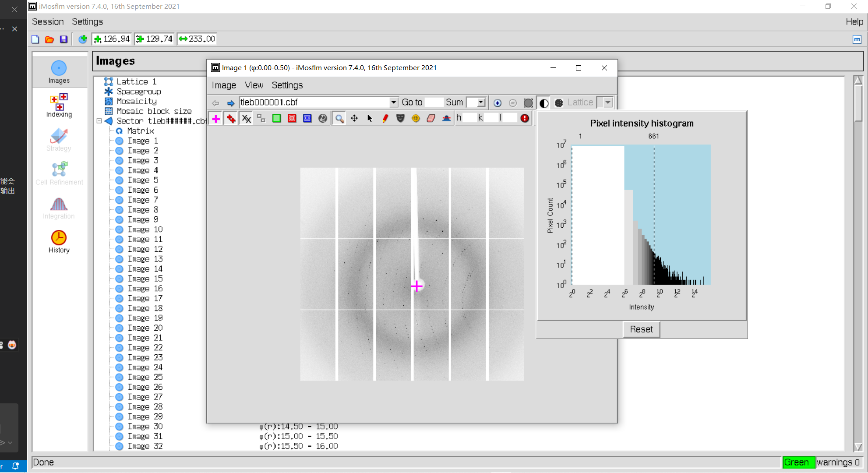Click the save session floppy icon

(x=64, y=39)
